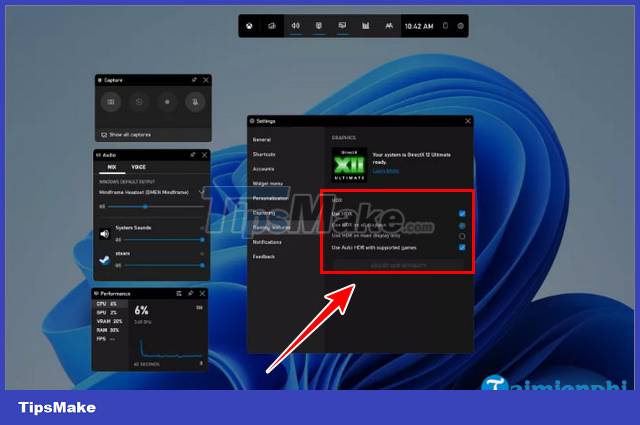
Task: Toggle the Use HDR checkbox
Action: 462,214
